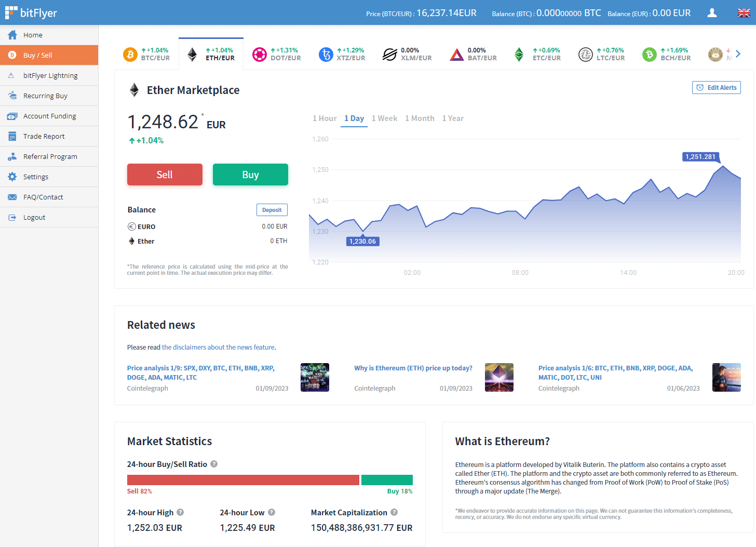
Task: Open Price analysis 1/9 news article
Action: tap(201, 372)
